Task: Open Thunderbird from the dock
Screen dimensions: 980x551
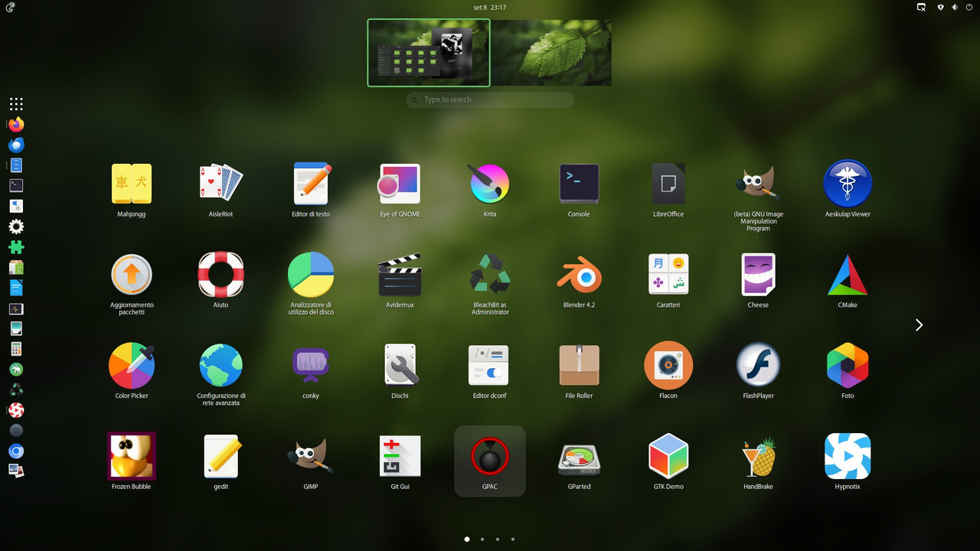Action: pyautogui.click(x=16, y=145)
